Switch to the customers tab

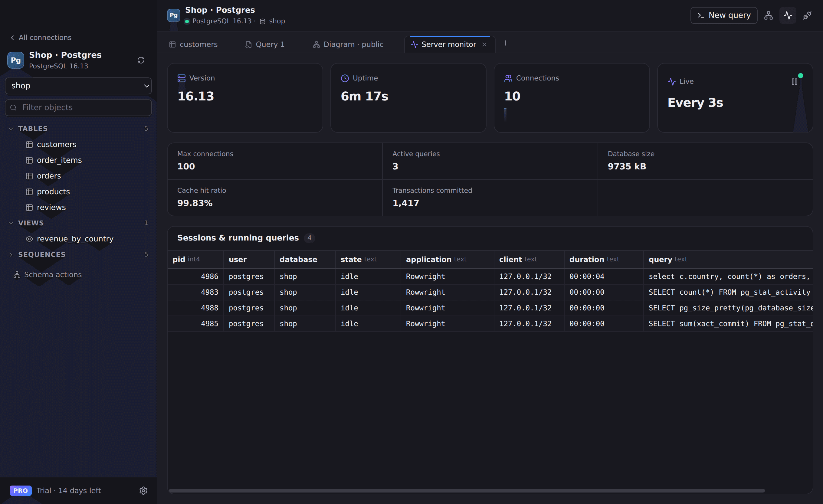point(193,44)
